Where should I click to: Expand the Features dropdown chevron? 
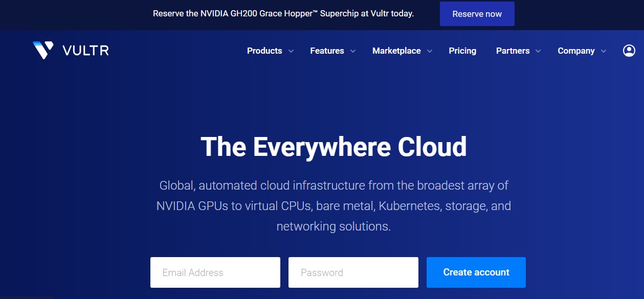[x=352, y=51]
